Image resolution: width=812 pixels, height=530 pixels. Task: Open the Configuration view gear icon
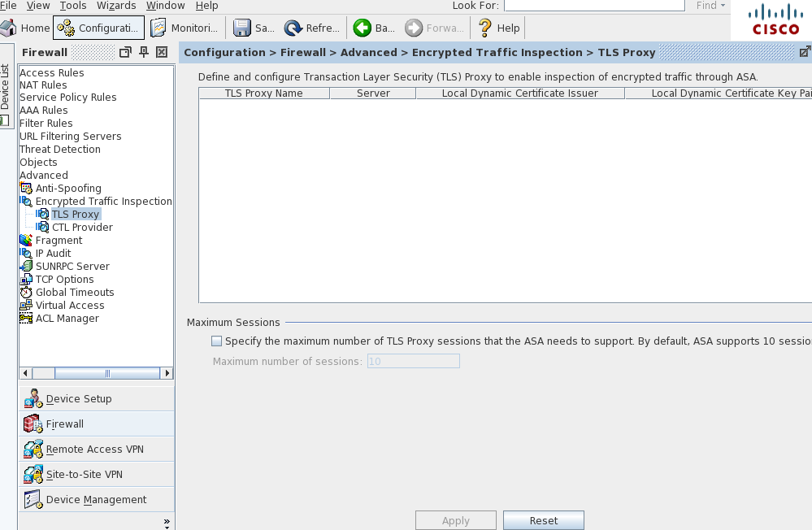tap(66, 28)
